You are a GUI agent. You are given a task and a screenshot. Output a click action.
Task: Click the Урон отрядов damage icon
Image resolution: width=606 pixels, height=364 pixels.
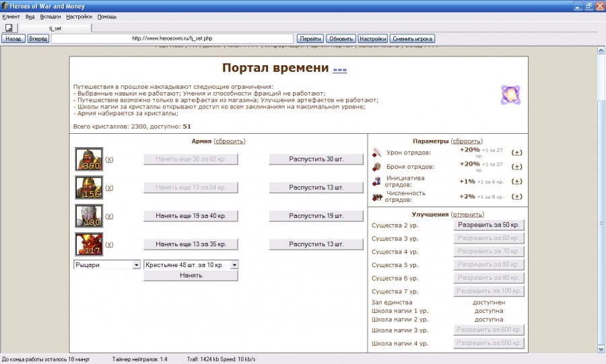(x=377, y=152)
